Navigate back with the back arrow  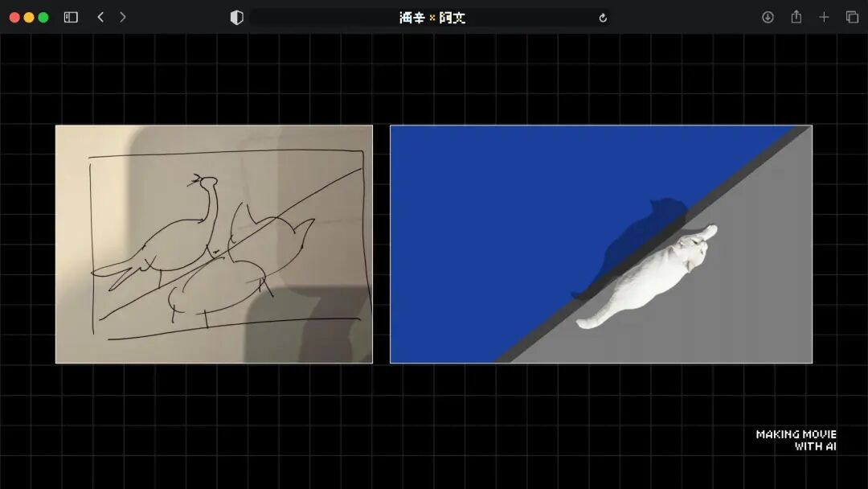point(99,16)
